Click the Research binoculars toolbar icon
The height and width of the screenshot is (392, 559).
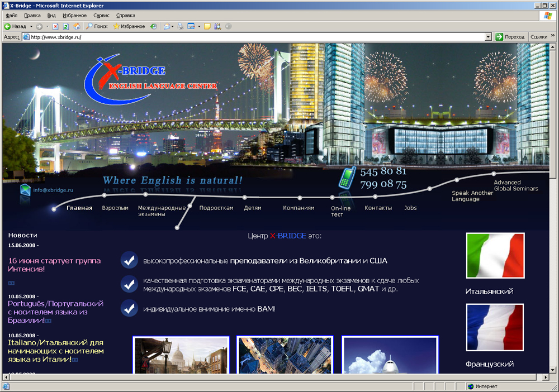(x=217, y=26)
